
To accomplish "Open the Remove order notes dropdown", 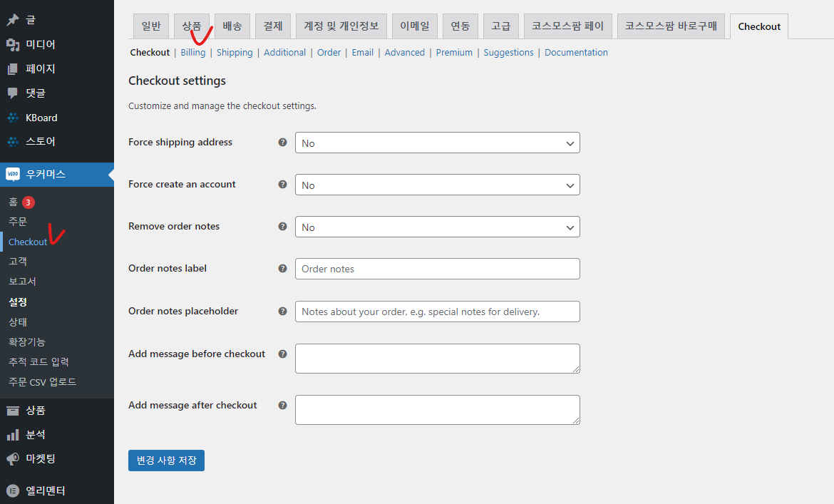I will pyautogui.click(x=437, y=227).
